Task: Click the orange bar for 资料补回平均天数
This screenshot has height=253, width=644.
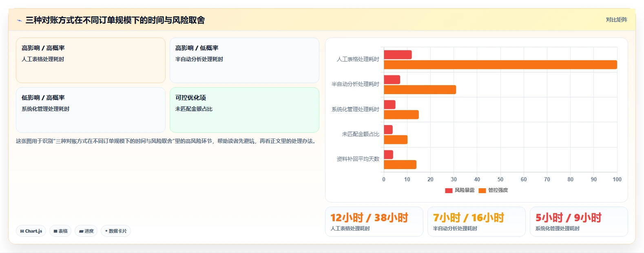Action: pyautogui.click(x=400, y=165)
